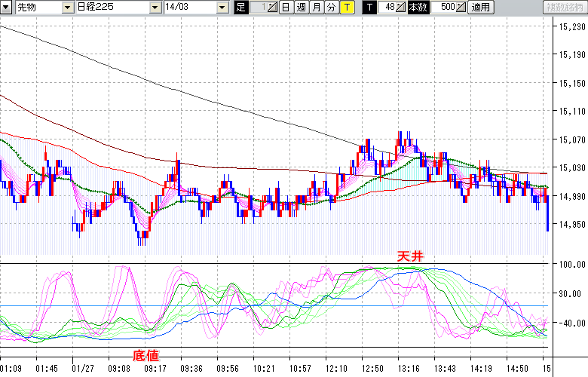Toggle the yellow T tick button
The width and height of the screenshot is (588, 377).
[x=346, y=7]
